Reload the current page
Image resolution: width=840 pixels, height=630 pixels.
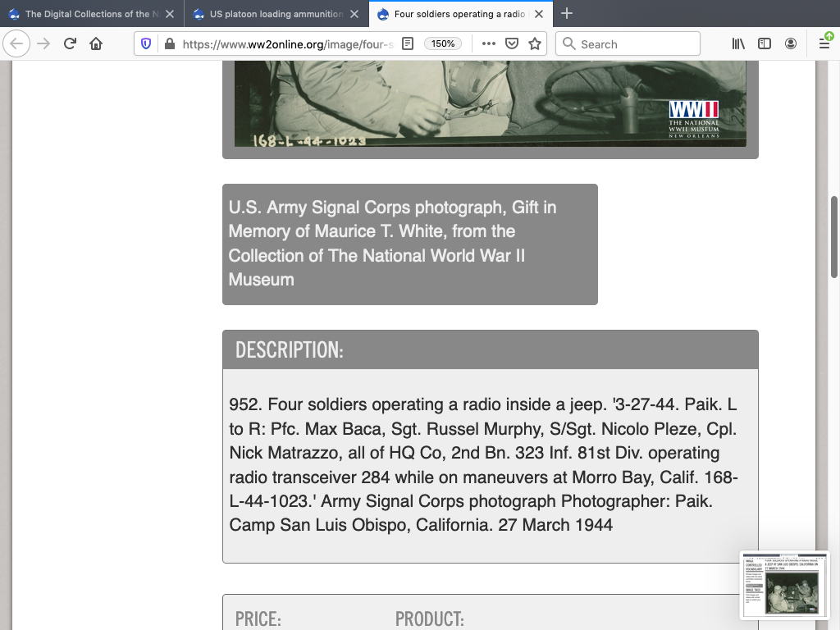(70, 43)
